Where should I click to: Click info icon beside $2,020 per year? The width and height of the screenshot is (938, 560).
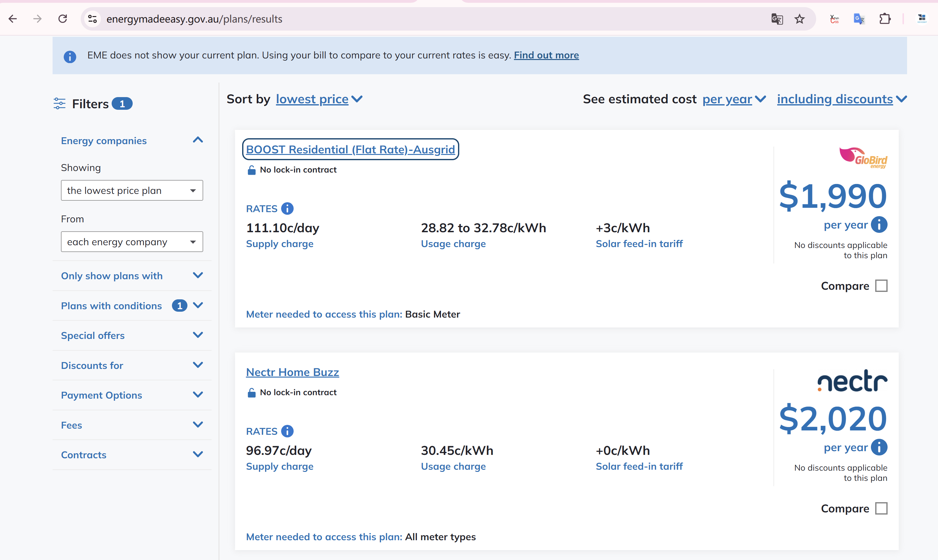click(x=880, y=447)
